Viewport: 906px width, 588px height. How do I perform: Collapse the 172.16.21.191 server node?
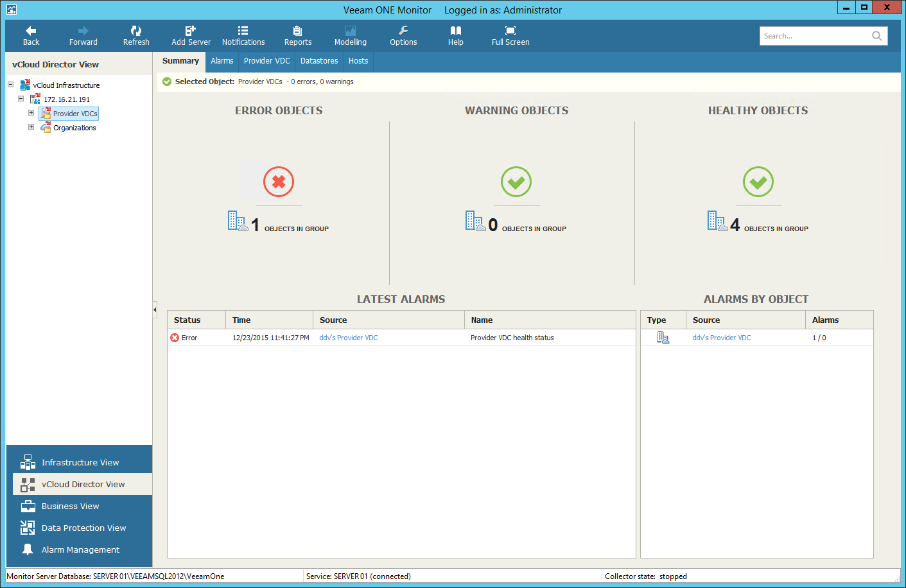pyautogui.click(x=21, y=98)
